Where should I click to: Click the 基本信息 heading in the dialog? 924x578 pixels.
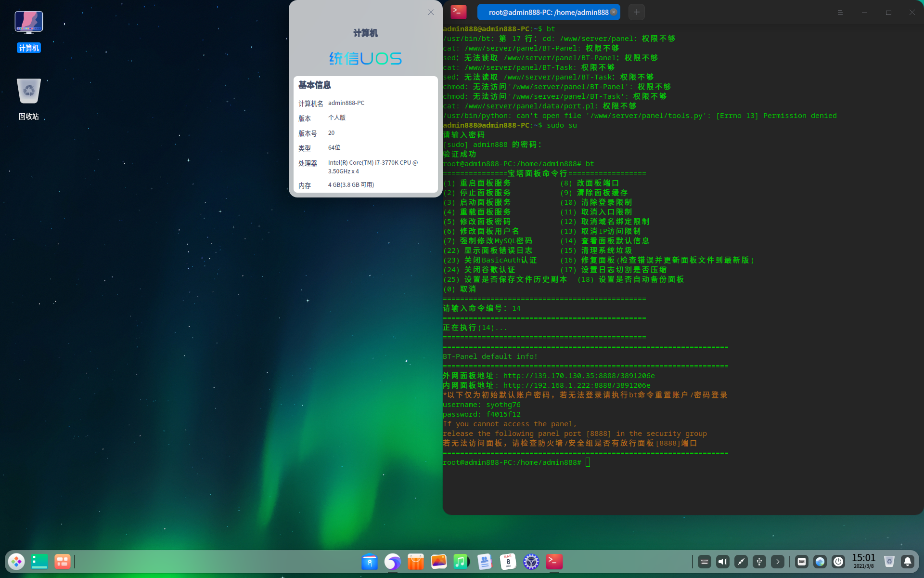point(315,85)
